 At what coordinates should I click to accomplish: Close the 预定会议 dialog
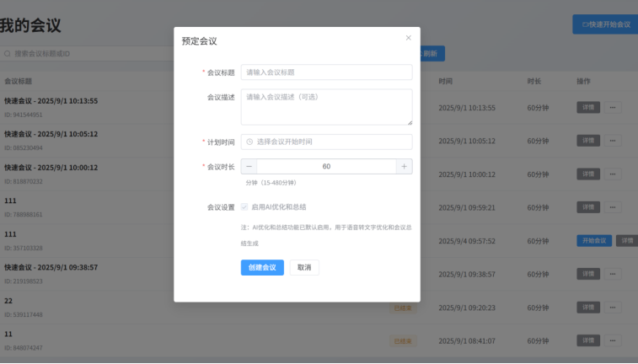point(408,38)
